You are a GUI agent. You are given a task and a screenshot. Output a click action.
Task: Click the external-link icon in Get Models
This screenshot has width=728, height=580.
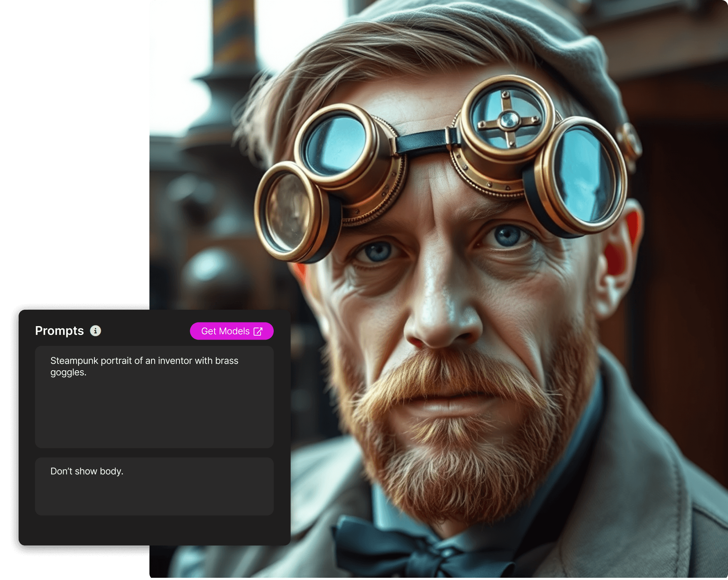pos(258,331)
